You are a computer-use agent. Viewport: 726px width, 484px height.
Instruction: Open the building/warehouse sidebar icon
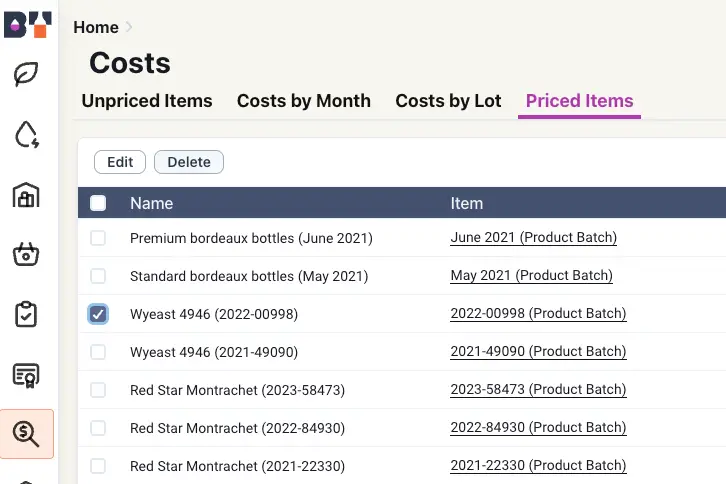click(26, 195)
